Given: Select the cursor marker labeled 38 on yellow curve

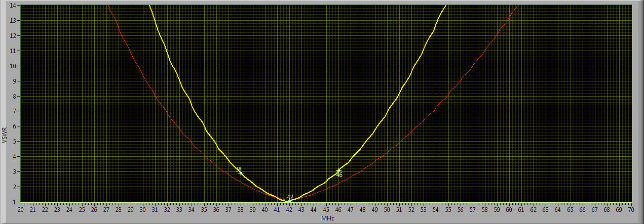Looking at the screenshot, I should pyautogui.click(x=241, y=172).
